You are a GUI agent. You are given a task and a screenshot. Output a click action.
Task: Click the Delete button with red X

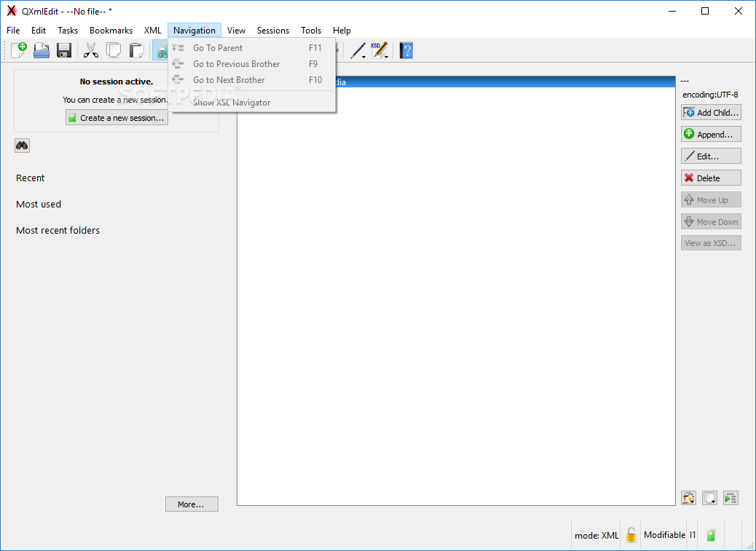coord(711,178)
